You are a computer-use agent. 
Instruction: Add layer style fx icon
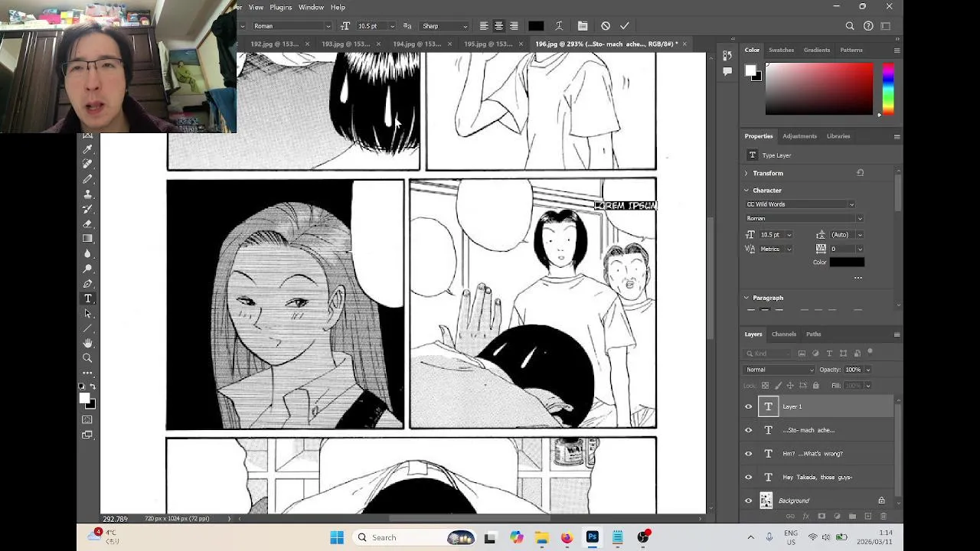point(806,517)
